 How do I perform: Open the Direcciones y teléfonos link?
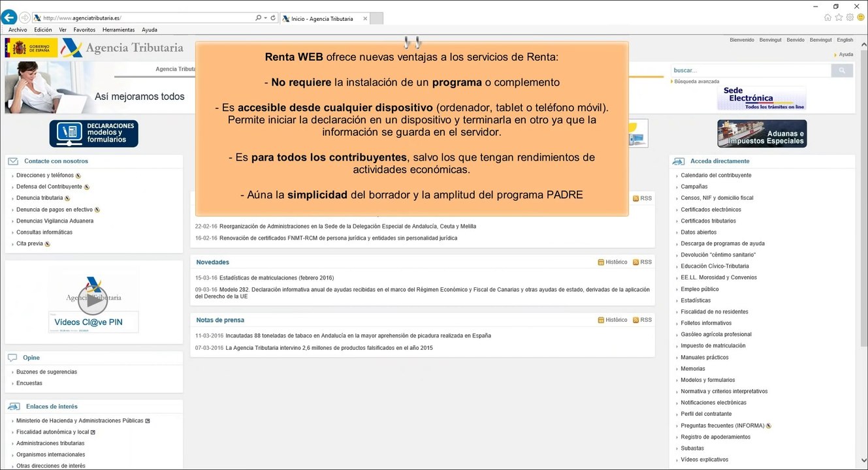point(45,176)
